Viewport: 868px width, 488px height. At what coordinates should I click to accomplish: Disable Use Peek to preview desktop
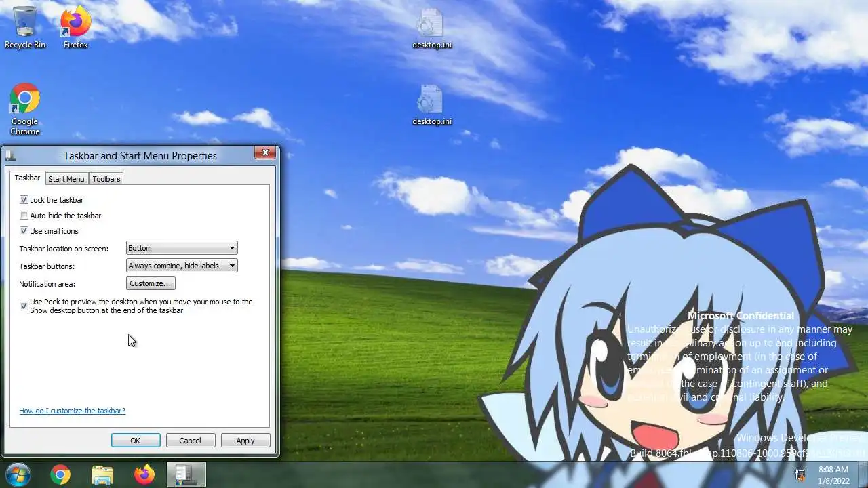(x=24, y=306)
